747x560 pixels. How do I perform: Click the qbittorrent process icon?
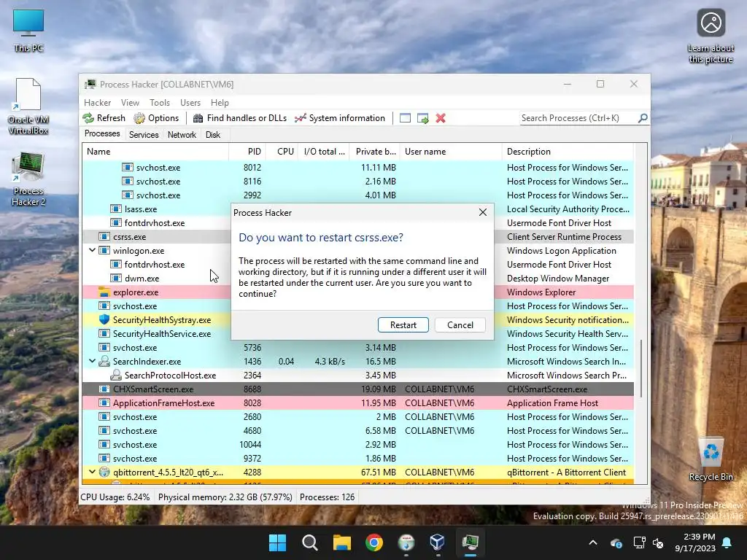[x=104, y=472]
